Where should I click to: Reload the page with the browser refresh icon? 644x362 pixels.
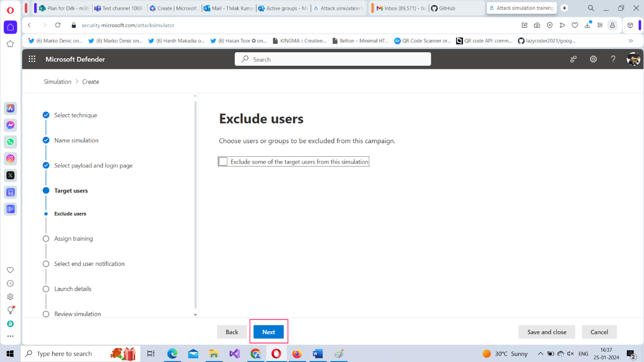(58, 25)
